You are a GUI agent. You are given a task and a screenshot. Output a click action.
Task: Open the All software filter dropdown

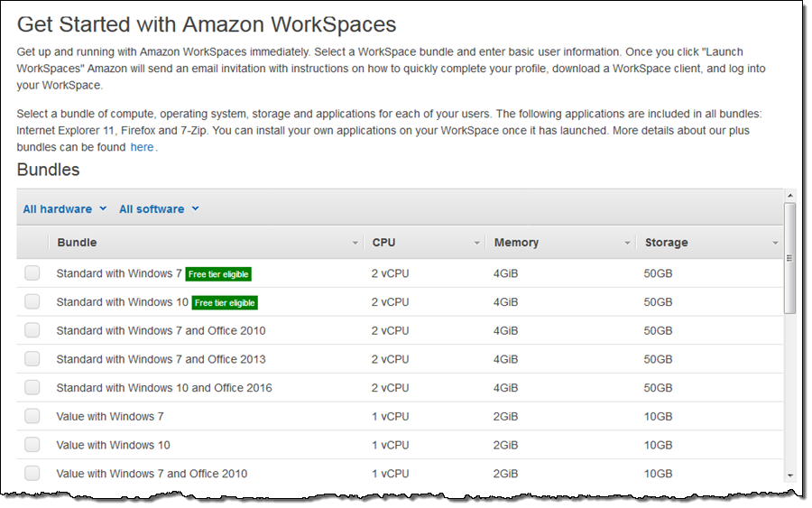tap(159, 209)
